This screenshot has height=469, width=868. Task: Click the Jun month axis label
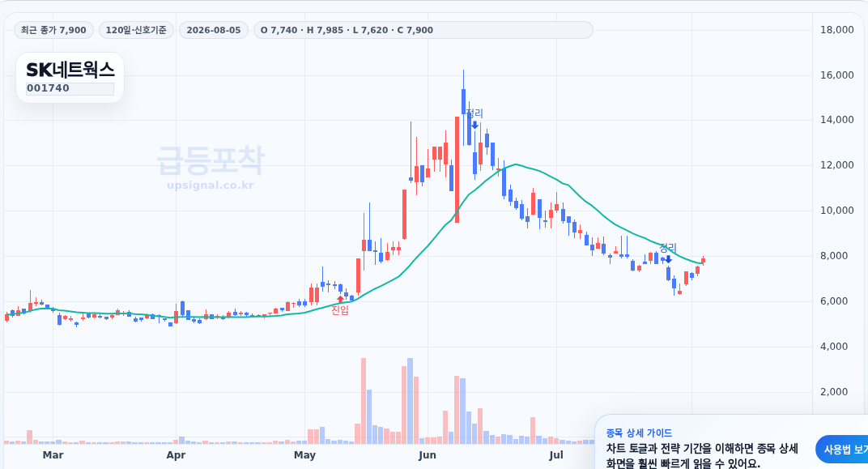428,455
